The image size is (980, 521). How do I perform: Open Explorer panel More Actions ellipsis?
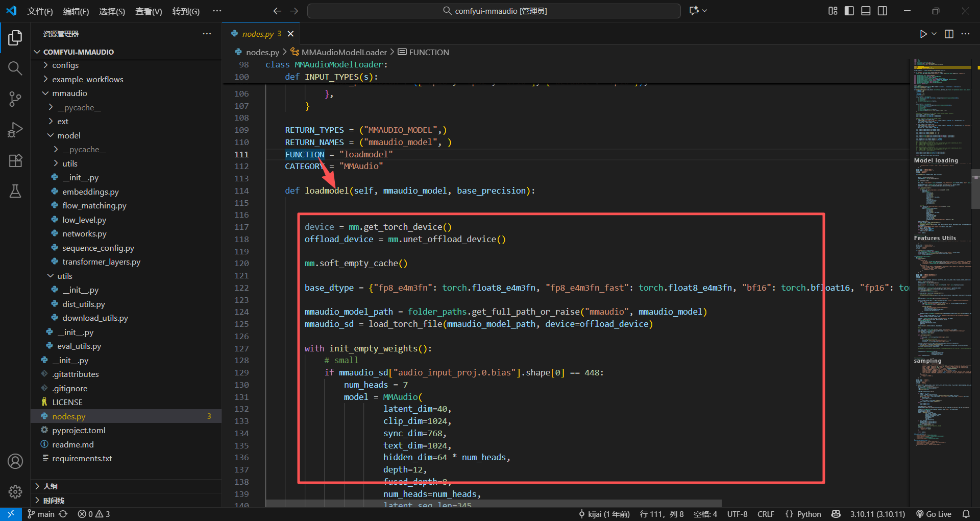[x=207, y=34]
